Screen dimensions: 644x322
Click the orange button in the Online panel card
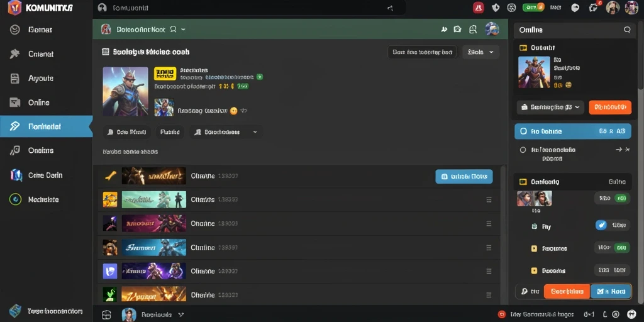(x=610, y=107)
